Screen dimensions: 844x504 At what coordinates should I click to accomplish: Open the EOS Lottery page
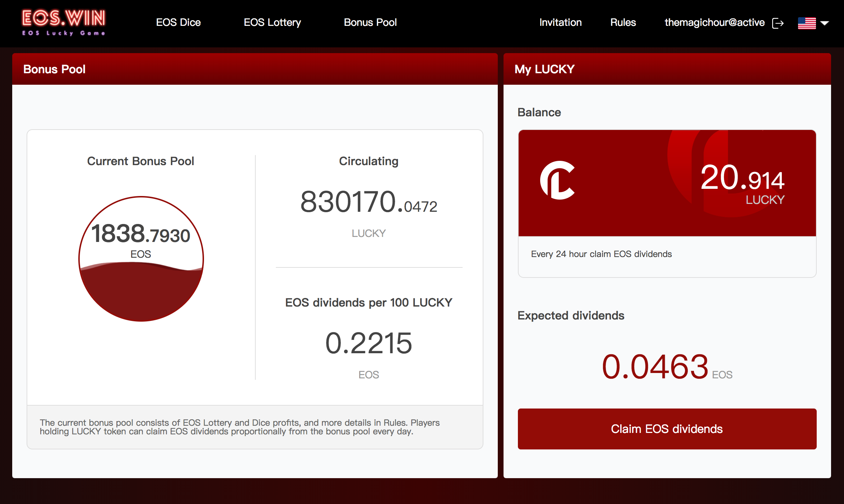click(272, 22)
